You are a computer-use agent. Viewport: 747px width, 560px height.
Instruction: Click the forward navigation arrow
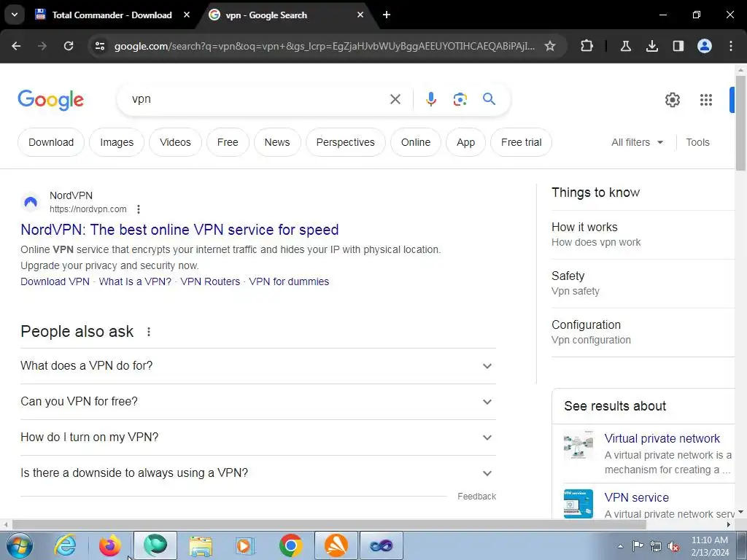click(x=42, y=46)
